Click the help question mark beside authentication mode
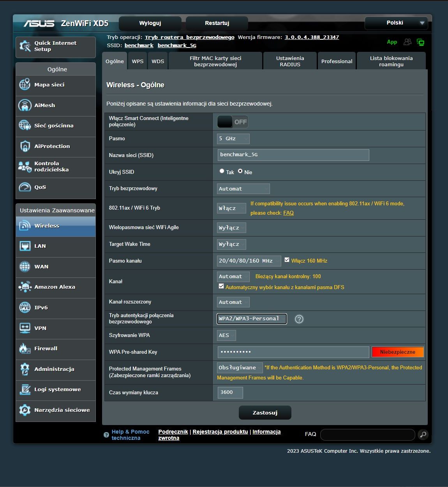 click(x=299, y=319)
